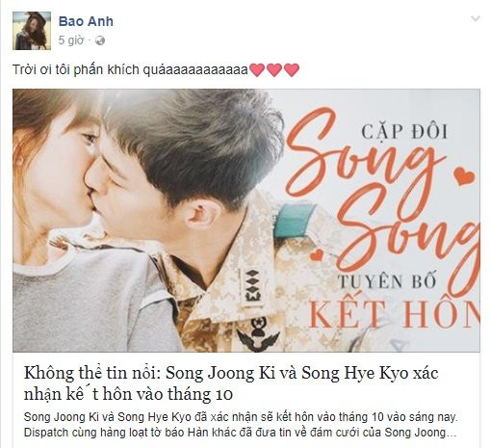Open the 'Không thể tin nổi' article headline
The height and width of the screenshot is (448, 490).
tap(231, 383)
